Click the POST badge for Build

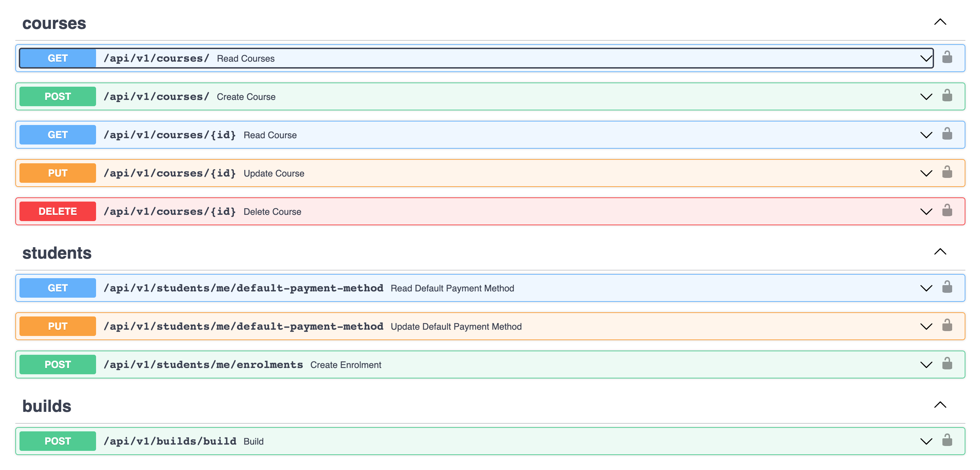point(57,441)
